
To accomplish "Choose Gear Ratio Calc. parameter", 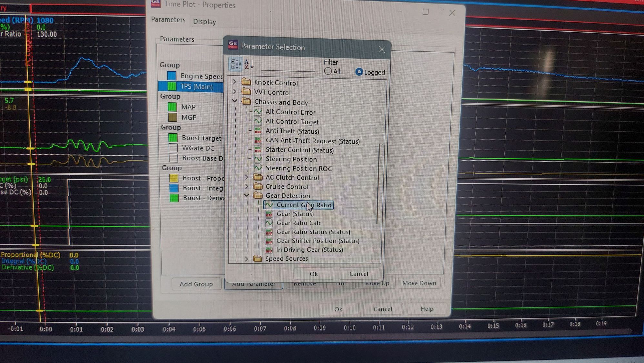I will [x=299, y=223].
